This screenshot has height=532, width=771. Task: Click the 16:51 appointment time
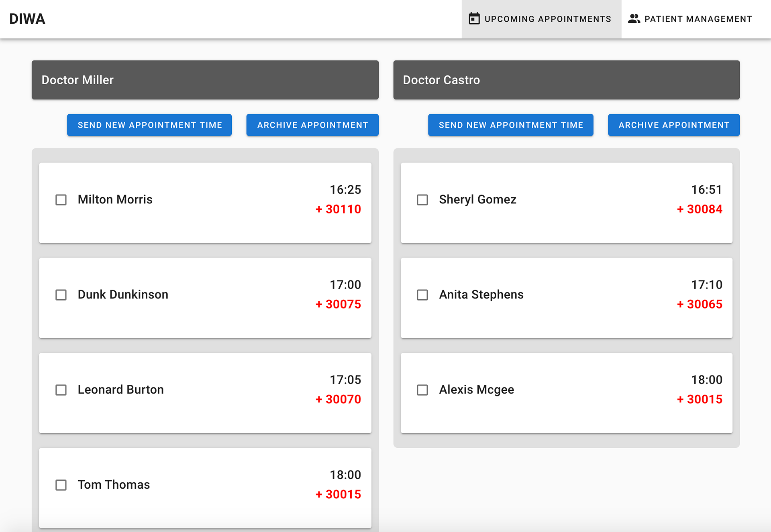coord(707,189)
